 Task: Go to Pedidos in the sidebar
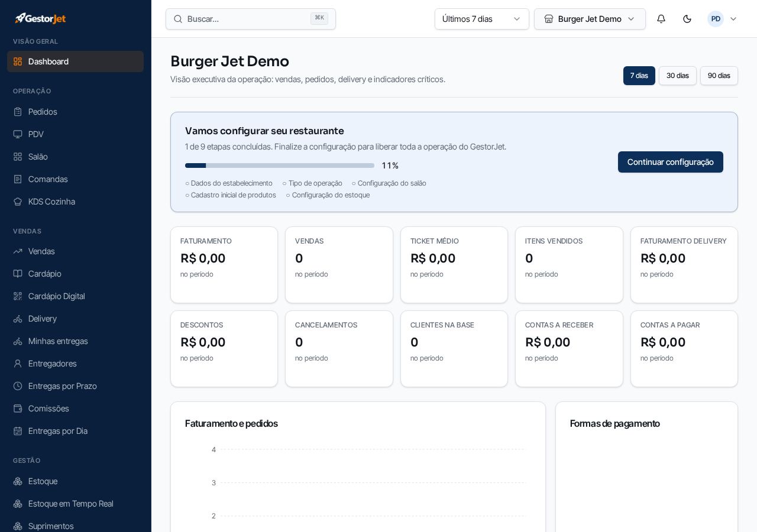pos(75,112)
